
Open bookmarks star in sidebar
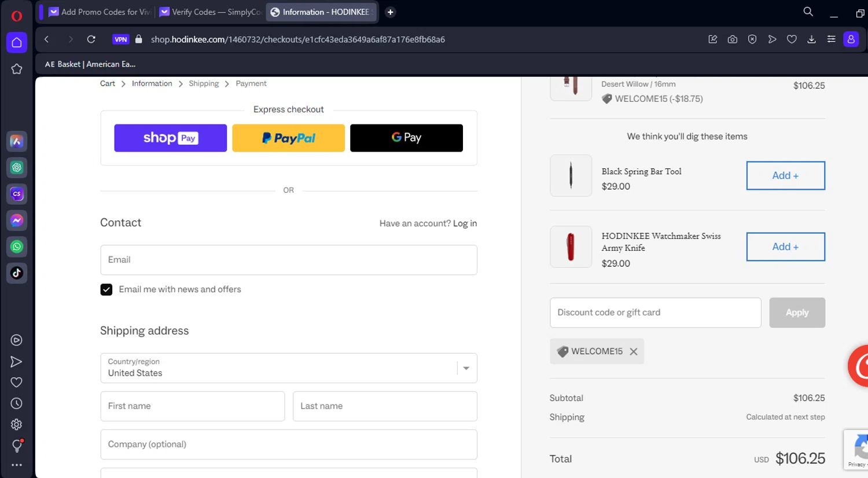tap(17, 69)
